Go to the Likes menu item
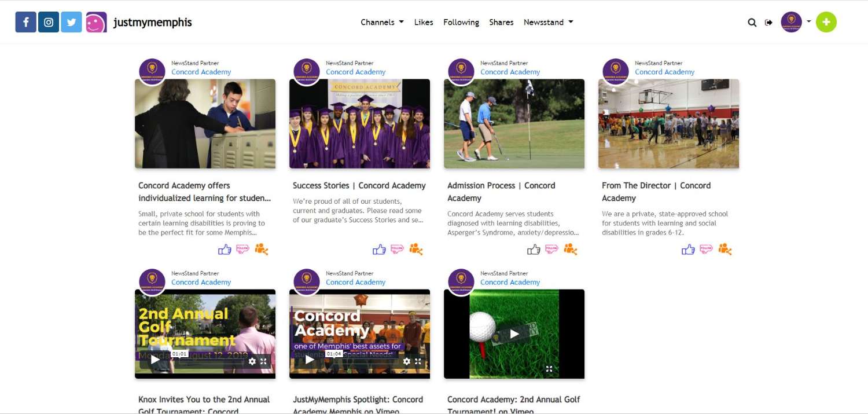Image resolution: width=868 pixels, height=414 pixels. [x=424, y=23]
